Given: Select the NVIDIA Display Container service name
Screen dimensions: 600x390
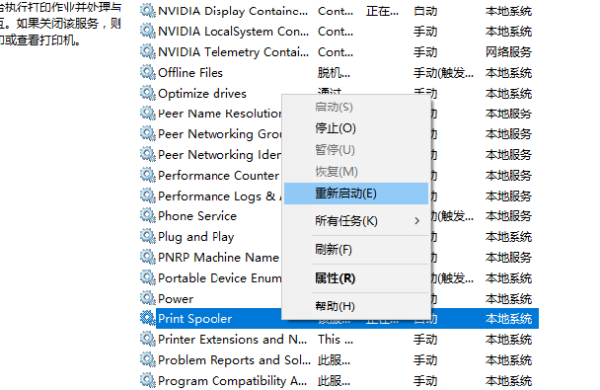Looking at the screenshot, I should click(233, 11).
